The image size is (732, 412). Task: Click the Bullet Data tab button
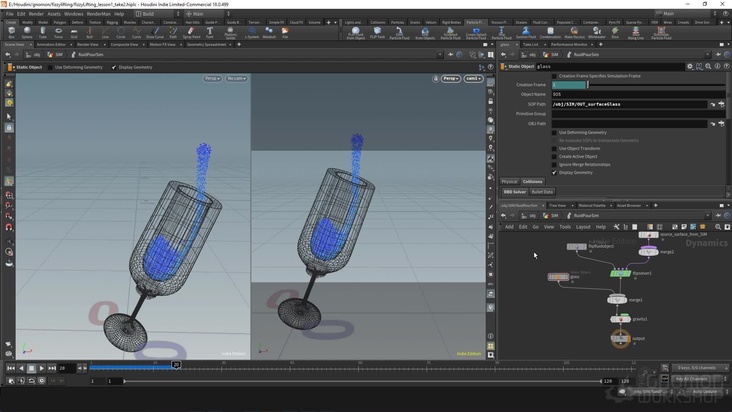tap(542, 191)
